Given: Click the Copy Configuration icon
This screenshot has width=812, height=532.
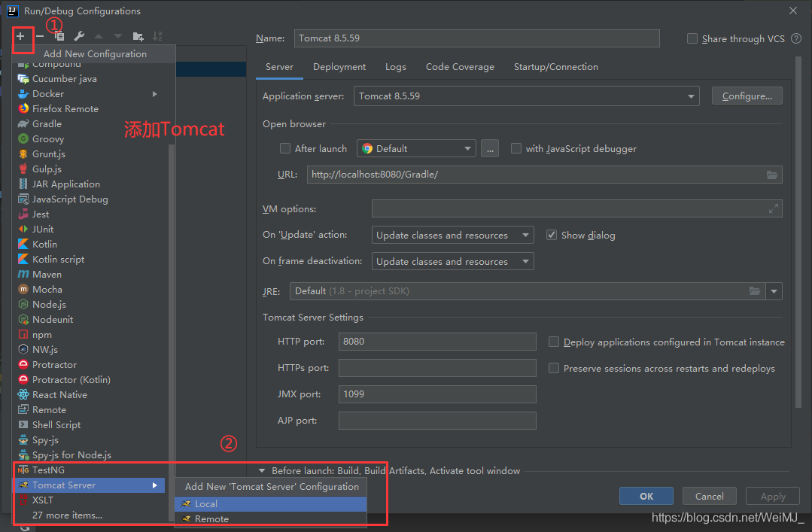Looking at the screenshot, I should 59,36.
